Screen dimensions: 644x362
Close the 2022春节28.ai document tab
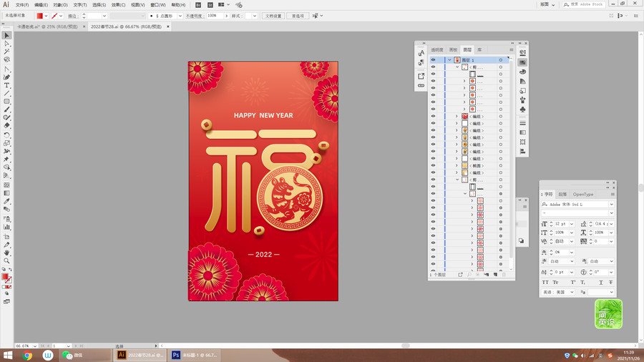167,26
